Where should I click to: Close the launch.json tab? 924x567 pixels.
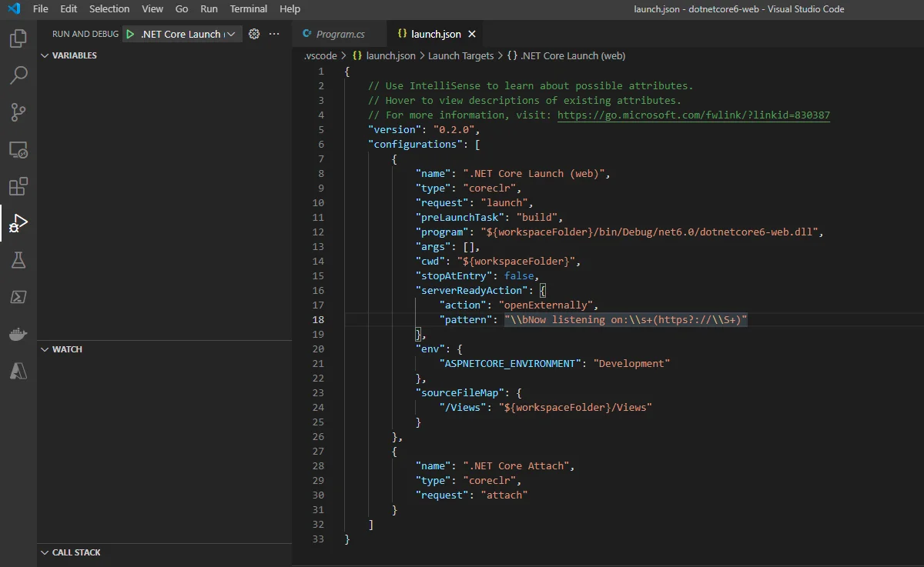pos(472,34)
